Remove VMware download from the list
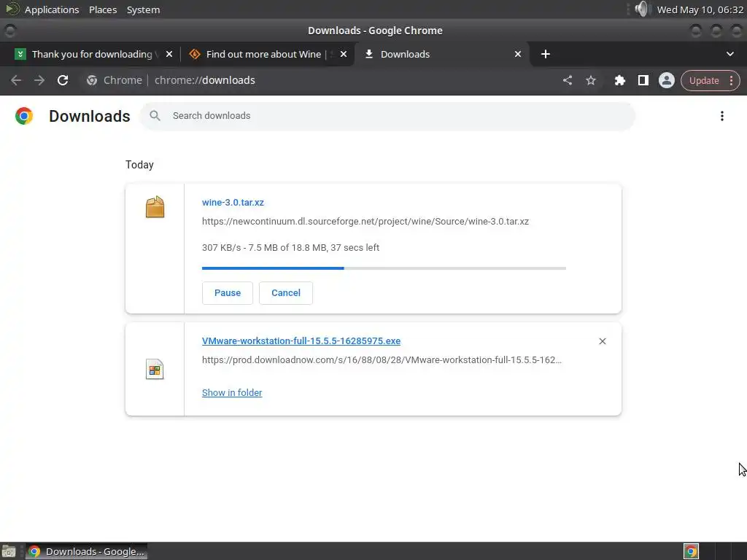 602,341
